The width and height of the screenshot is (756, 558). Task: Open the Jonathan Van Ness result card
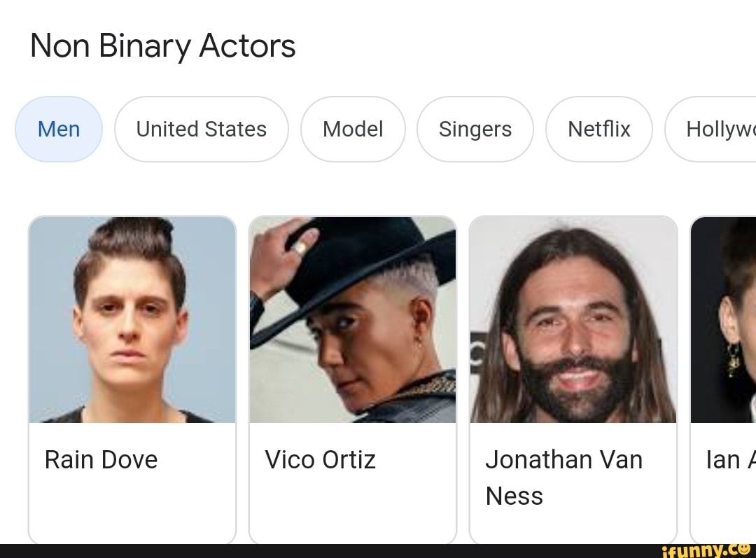click(x=573, y=378)
